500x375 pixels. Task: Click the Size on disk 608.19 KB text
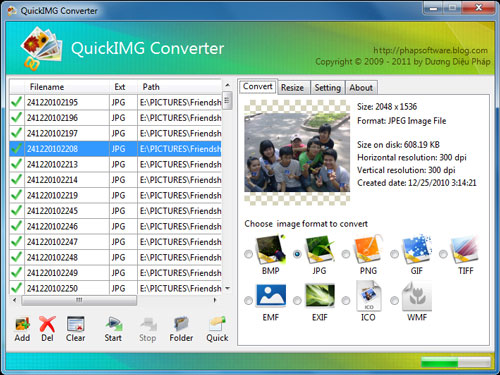398,145
